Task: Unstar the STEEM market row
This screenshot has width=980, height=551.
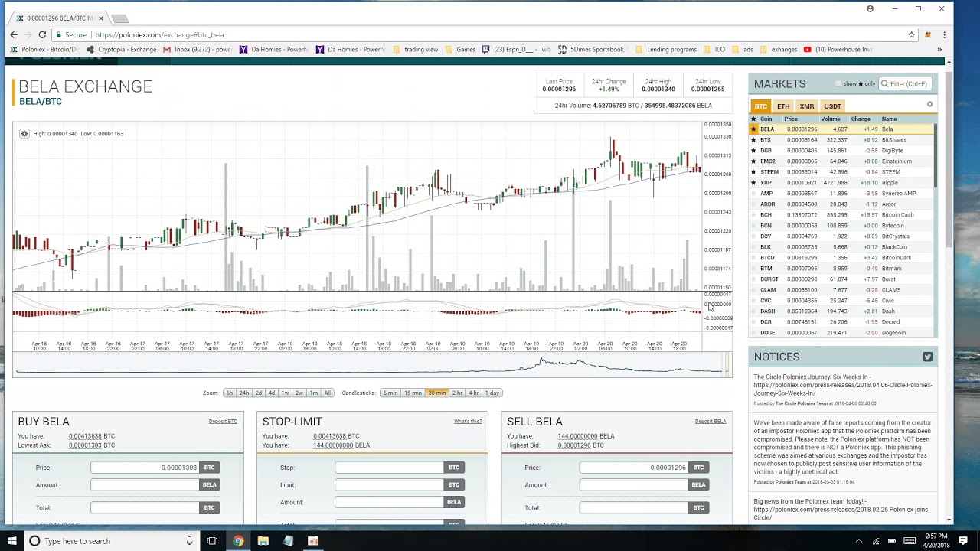Action: (x=753, y=172)
